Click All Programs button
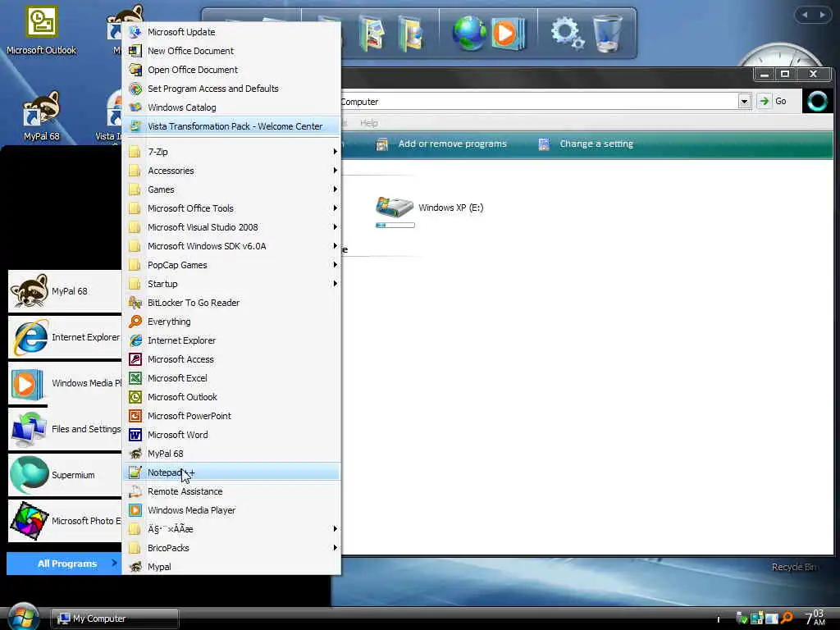 click(x=64, y=564)
